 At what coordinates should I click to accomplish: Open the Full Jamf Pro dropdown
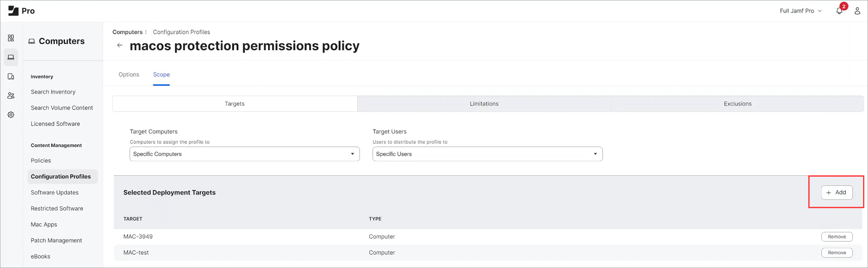pos(800,11)
